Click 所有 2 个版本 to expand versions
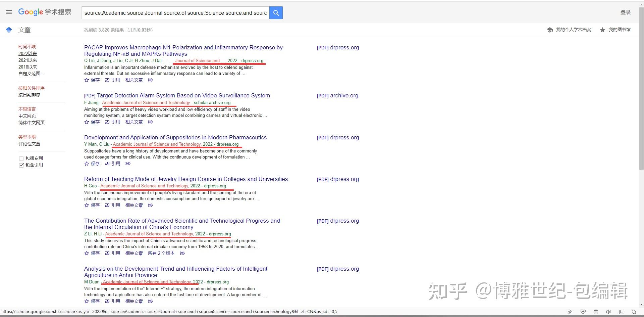644x317 pixels. (161, 253)
